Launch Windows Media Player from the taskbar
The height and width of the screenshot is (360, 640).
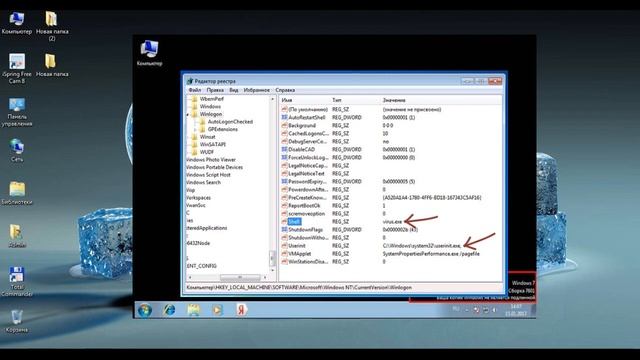pos(217,310)
